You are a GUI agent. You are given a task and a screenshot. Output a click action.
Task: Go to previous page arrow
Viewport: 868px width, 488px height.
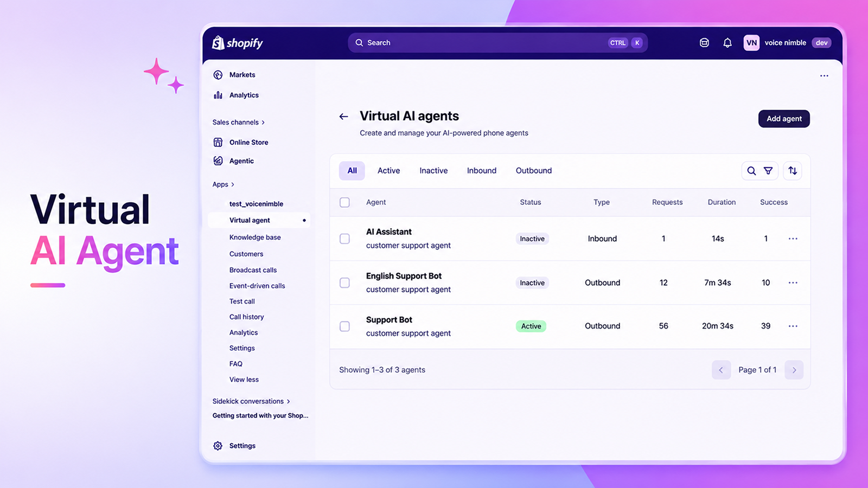tap(721, 370)
